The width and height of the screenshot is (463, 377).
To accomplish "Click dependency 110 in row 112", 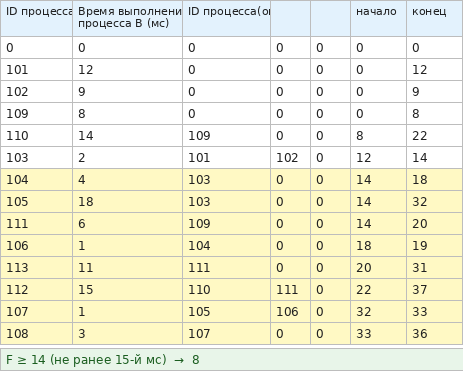I will click(227, 290).
